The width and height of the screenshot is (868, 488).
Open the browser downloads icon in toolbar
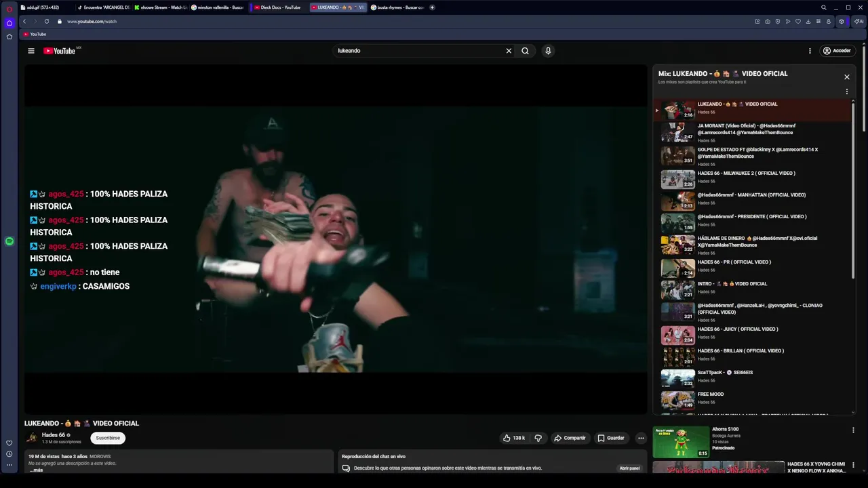(x=808, y=22)
